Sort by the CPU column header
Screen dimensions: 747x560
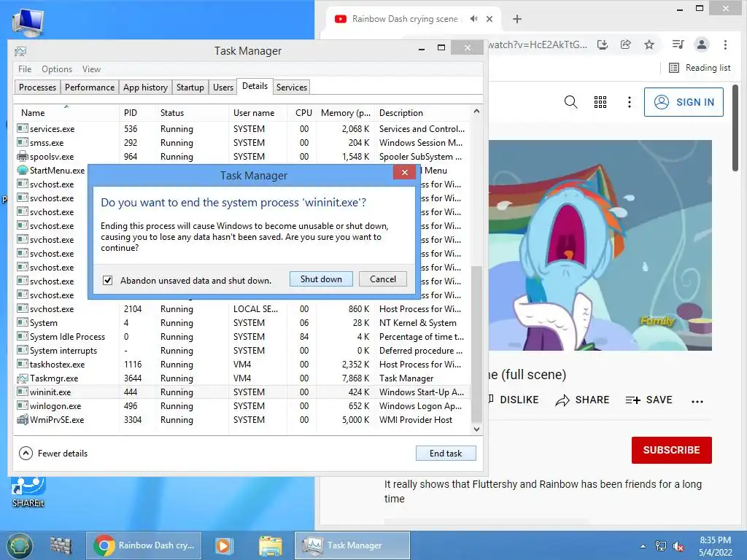point(302,113)
